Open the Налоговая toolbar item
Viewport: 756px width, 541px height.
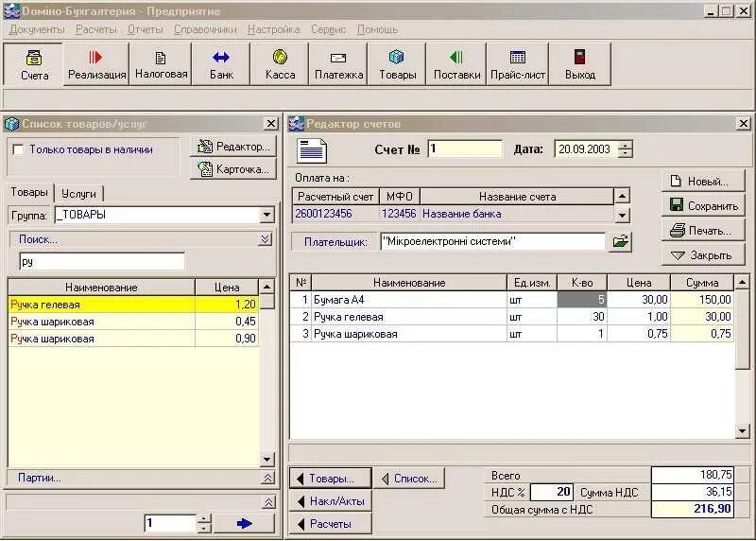point(161,64)
